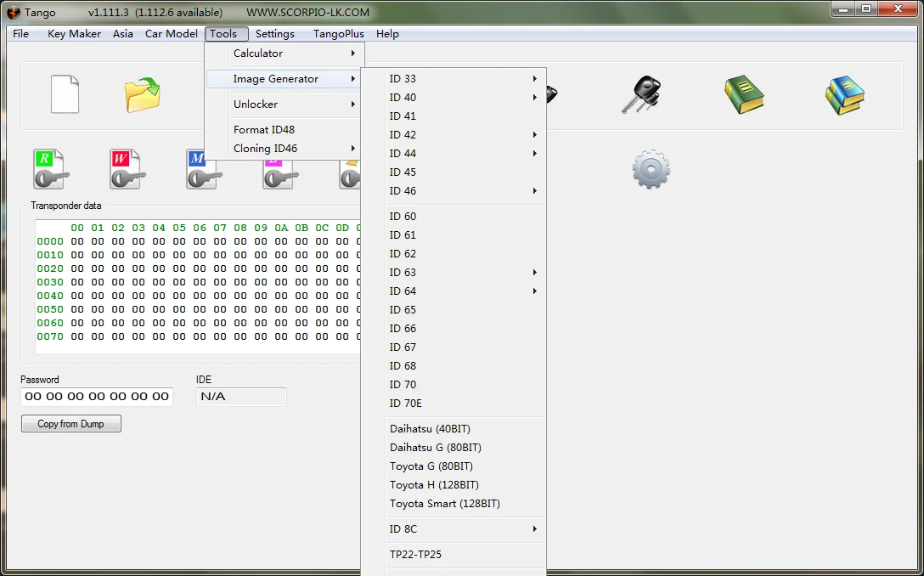
Task: Choose TP22-TP25 entry
Action: [454, 554]
